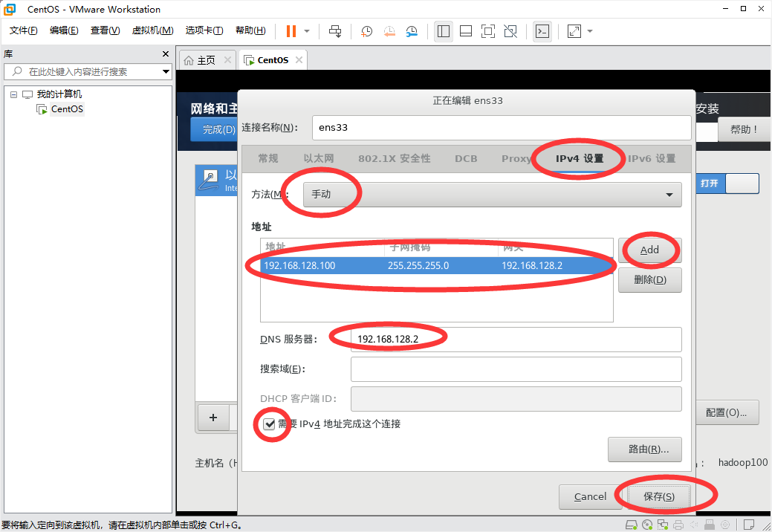Image resolution: width=772 pixels, height=532 pixels.
Task: Open the 帮助(H) menu
Action: click(250, 30)
